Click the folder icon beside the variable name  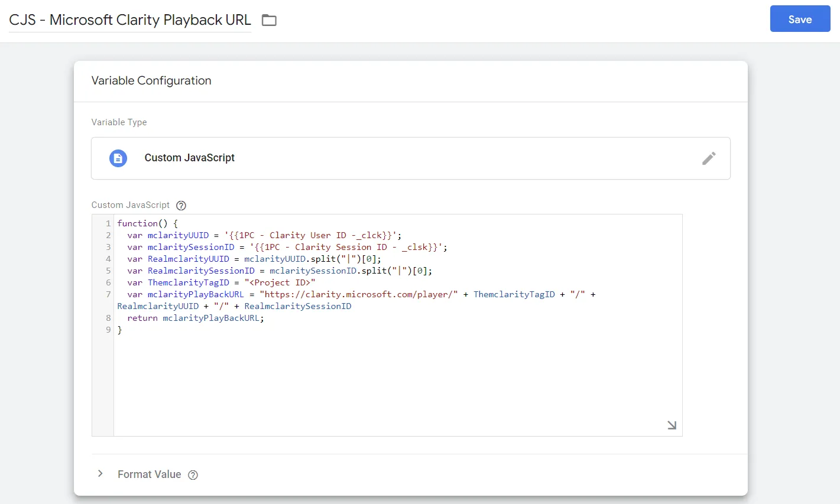pos(269,20)
